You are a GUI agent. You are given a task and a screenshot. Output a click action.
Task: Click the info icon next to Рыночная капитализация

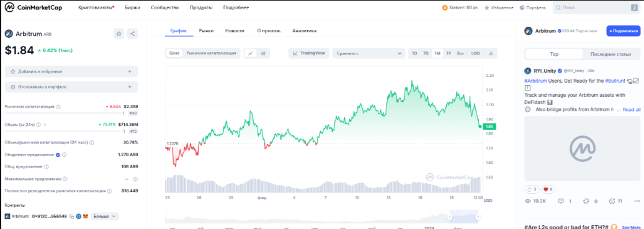[x=58, y=107]
